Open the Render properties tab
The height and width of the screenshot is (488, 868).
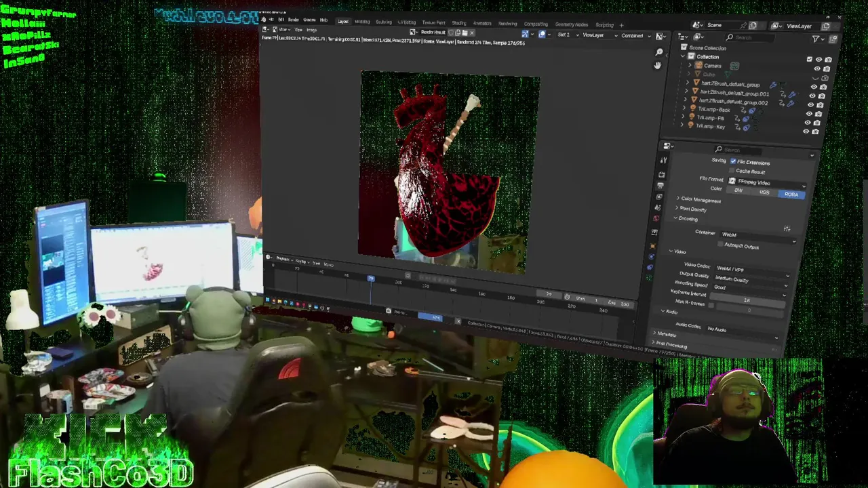[x=661, y=175]
